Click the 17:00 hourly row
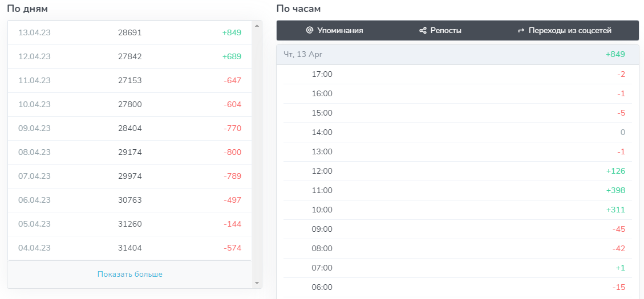 (x=457, y=74)
